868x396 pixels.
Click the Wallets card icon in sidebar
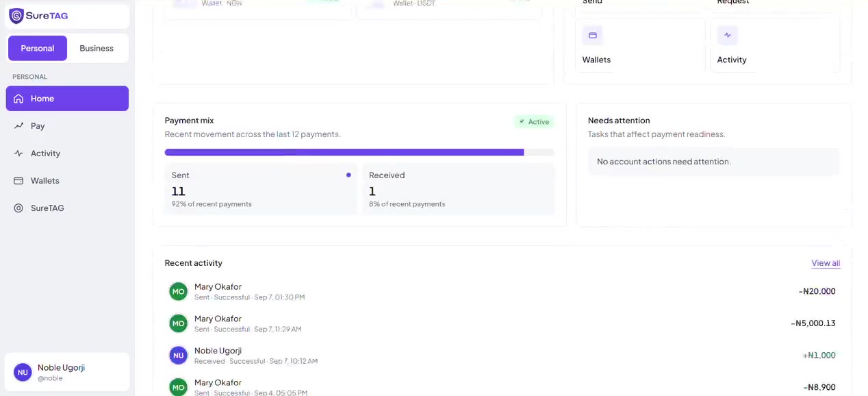(18, 181)
